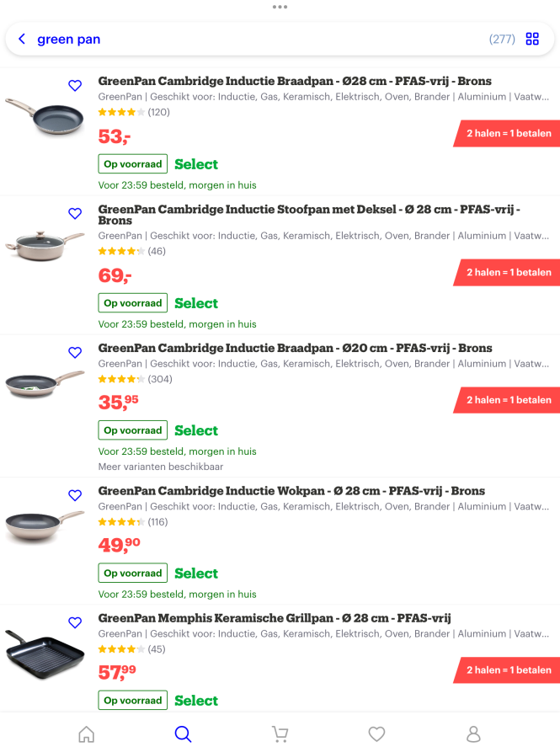Open the Memphis Grillpan product image
This screenshot has width=560, height=747.
(x=45, y=653)
